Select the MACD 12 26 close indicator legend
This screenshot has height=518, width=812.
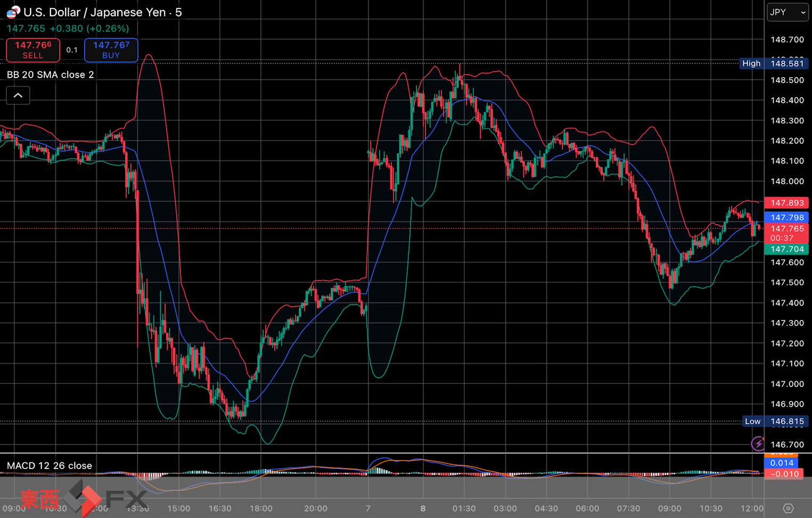50,466
